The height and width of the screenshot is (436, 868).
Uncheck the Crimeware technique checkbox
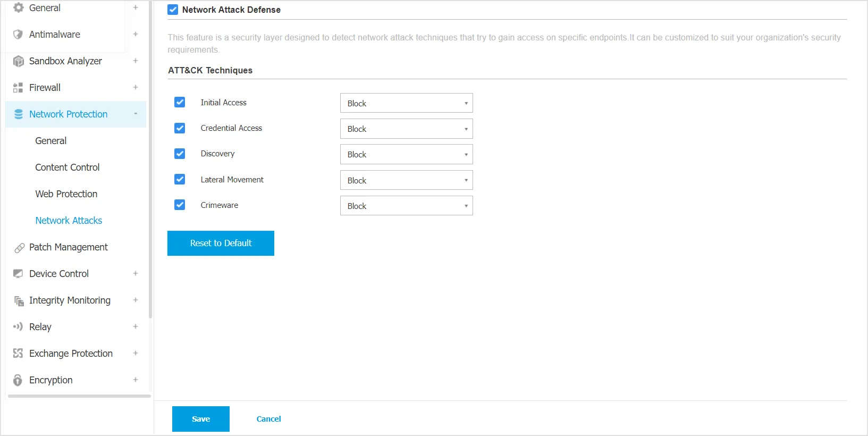[180, 205]
